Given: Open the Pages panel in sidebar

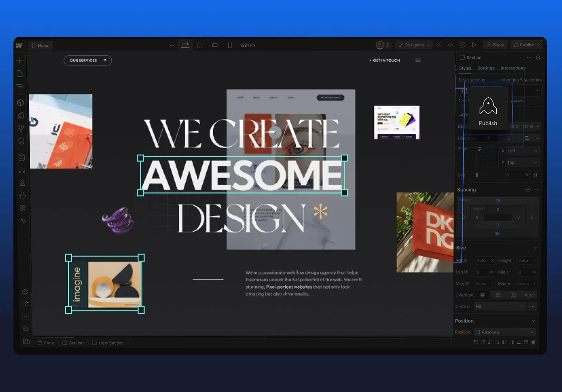Looking at the screenshot, I should click(x=20, y=73).
